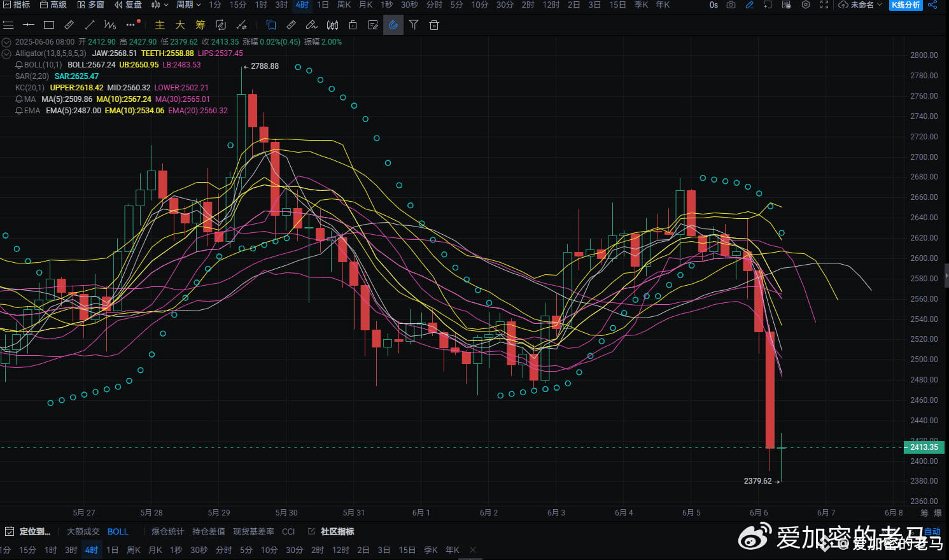Select the rectangle drawing tool
Image resolution: width=949 pixels, height=560 pixels.
pyautogui.click(x=49, y=25)
